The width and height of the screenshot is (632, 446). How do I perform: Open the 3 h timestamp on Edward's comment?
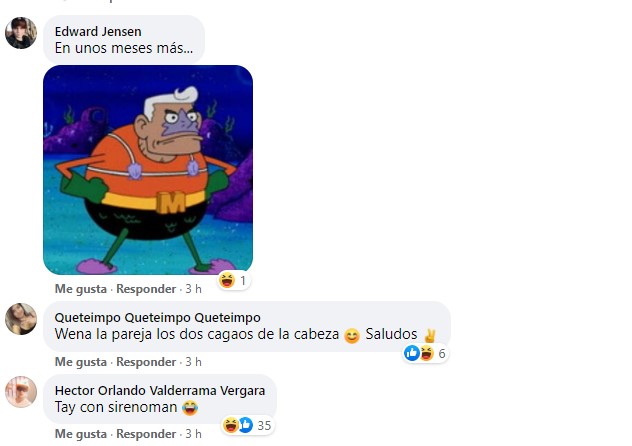(x=193, y=289)
